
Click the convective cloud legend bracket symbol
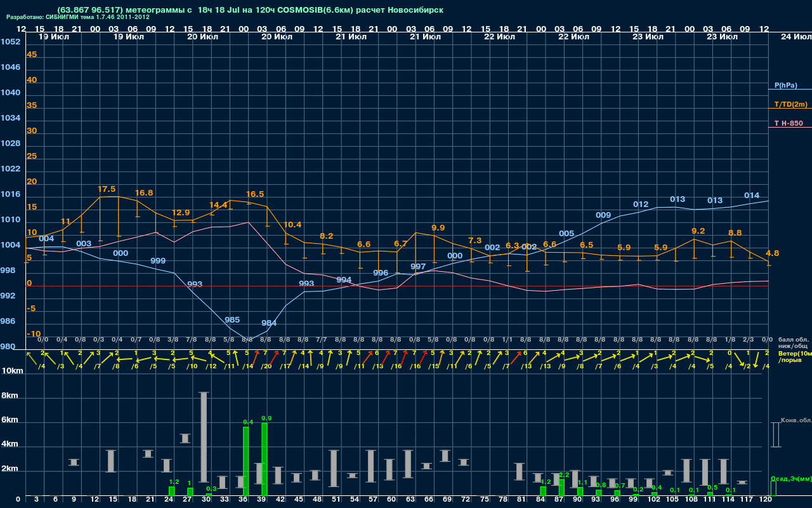(775, 435)
